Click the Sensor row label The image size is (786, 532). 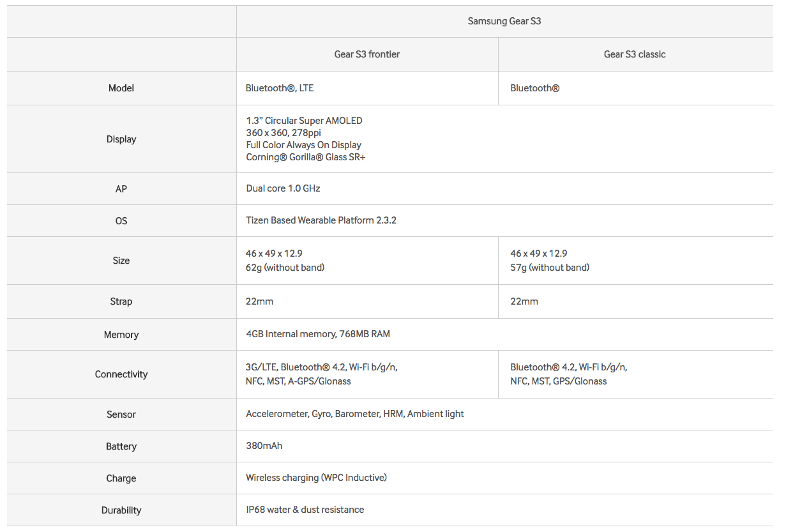[x=121, y=414]
